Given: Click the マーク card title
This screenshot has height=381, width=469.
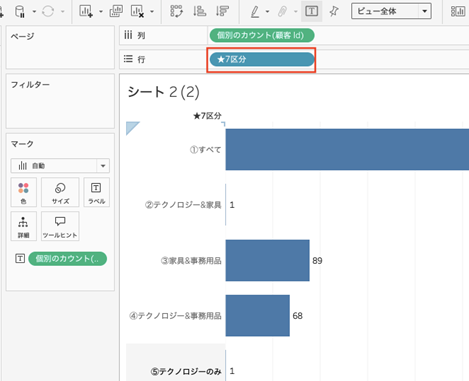Looking at the screenshot, I should (22, 144).
